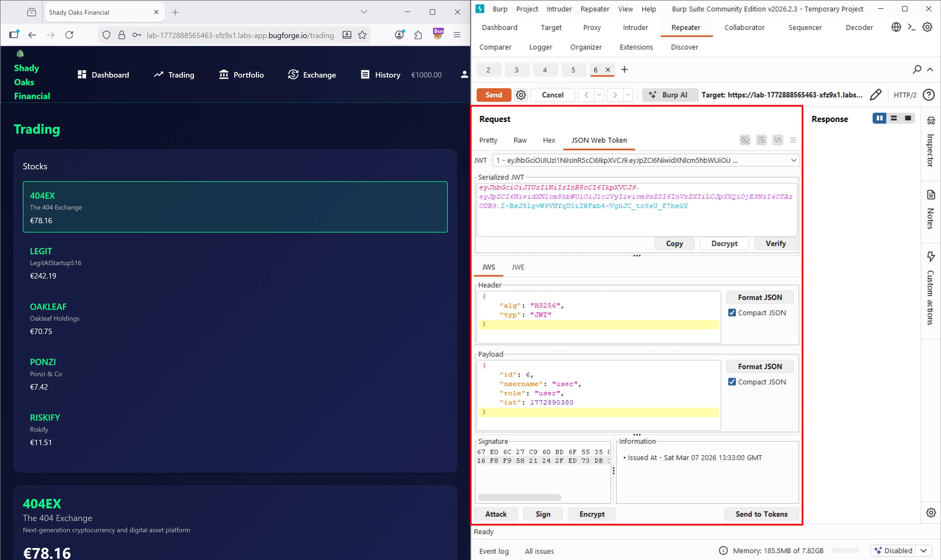Image resolution: width=941 pixels, height=560 pixels.
Task: Uncheck Compact JSON for the Payload
Action: coord(732,381)
